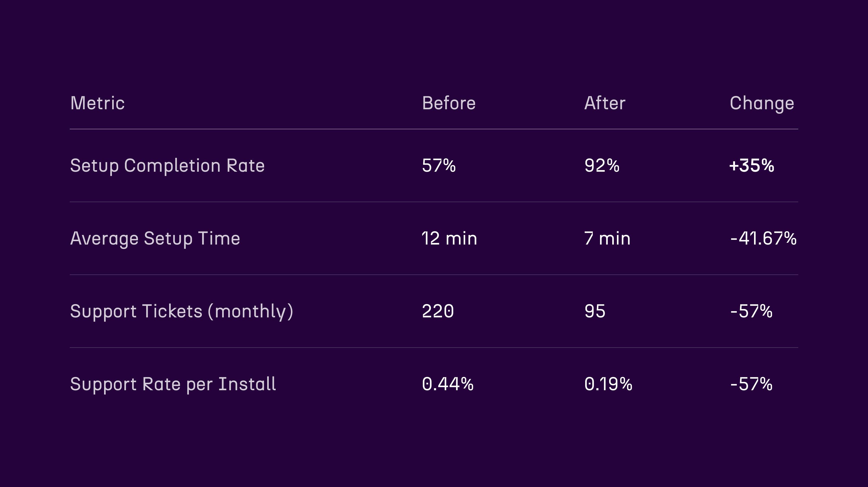Click -57% change for Support Tickets
This screenshot has width=868, height=487.
point(751,311)
